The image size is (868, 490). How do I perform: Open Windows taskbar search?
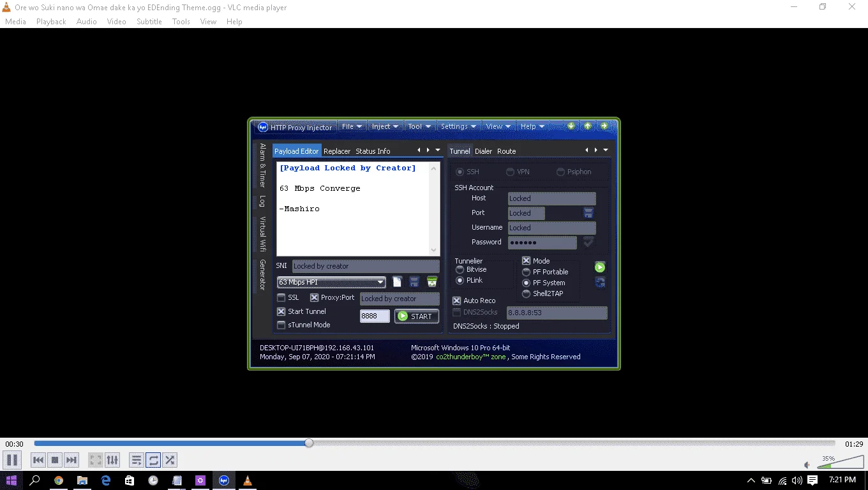tap(35, 480)
